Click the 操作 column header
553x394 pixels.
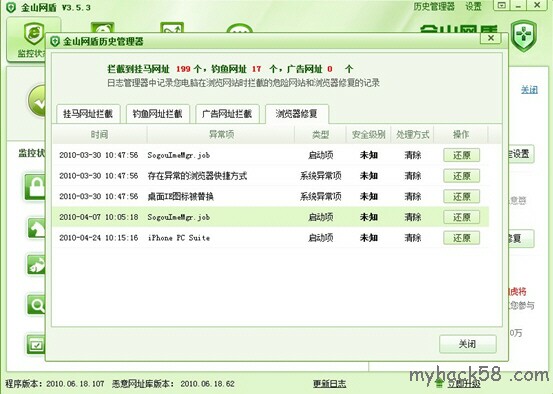[461, 134]
